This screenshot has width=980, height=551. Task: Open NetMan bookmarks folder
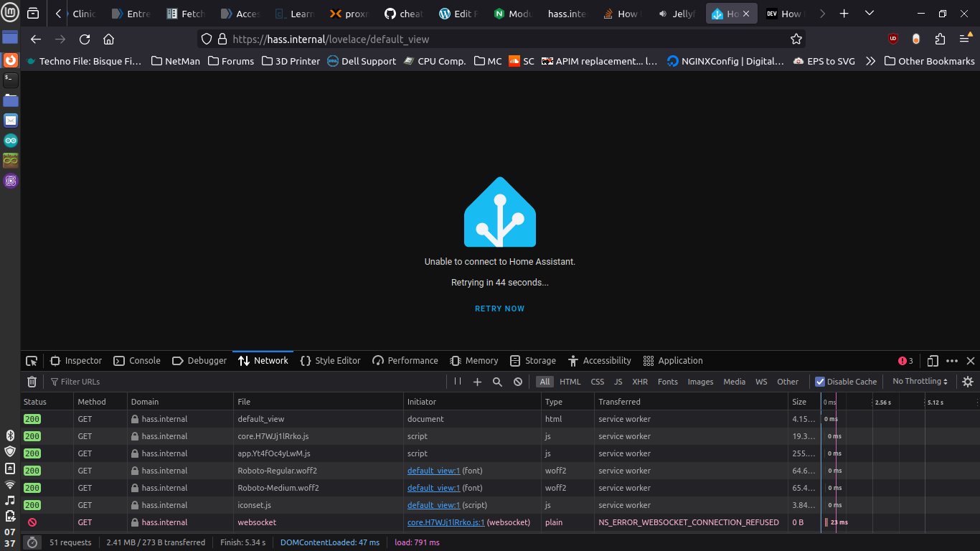coord(176,61)
